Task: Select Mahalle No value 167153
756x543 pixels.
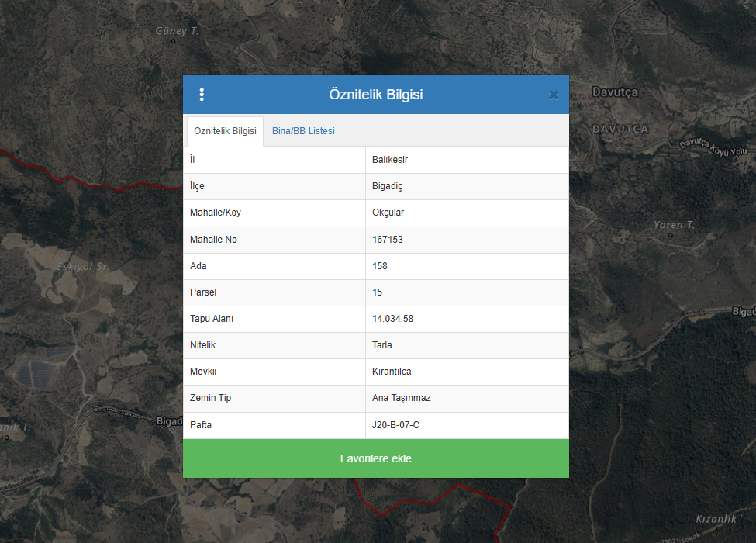Action: [x=388, y=240]
